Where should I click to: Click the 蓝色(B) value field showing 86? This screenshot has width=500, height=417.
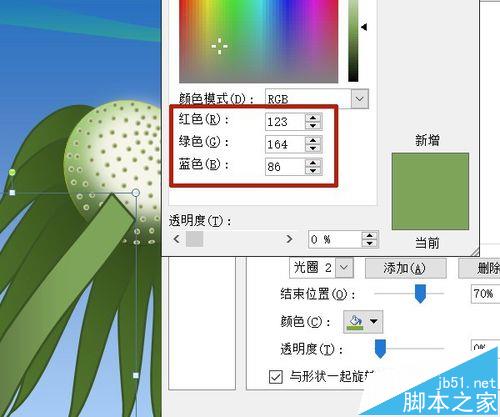pos(285,166)
